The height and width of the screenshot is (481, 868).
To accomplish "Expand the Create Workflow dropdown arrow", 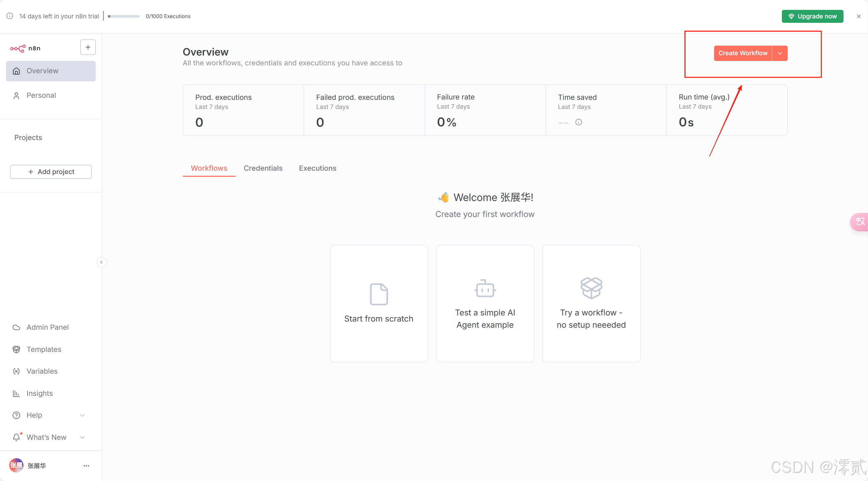I will 780,53.
